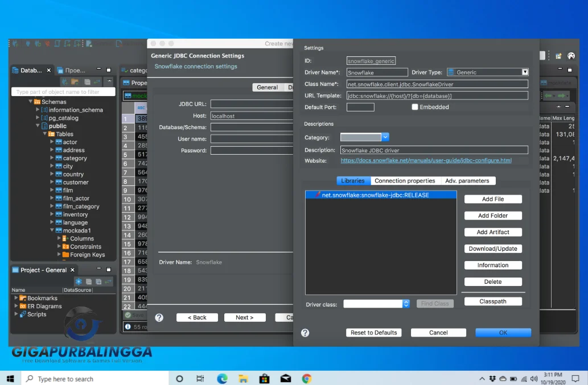
Task: Open help in the driver settings dialog
Action: [x=305, y=333]
